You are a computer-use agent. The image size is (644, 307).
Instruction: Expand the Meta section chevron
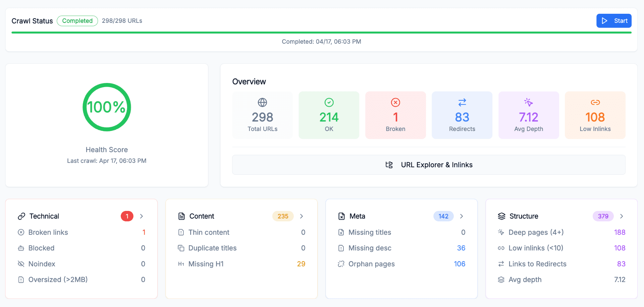(462, 216)
